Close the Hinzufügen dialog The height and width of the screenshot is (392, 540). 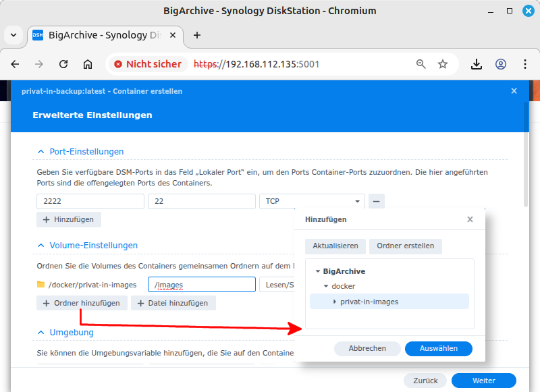[470, 219]
